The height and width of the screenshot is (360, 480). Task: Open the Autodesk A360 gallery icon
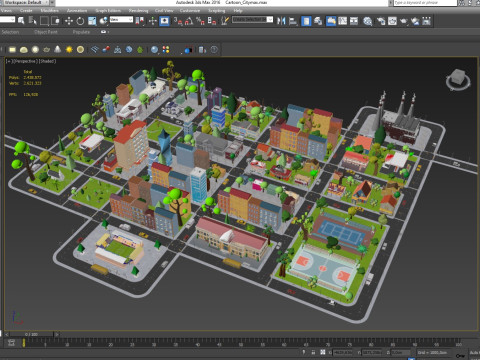426,21
